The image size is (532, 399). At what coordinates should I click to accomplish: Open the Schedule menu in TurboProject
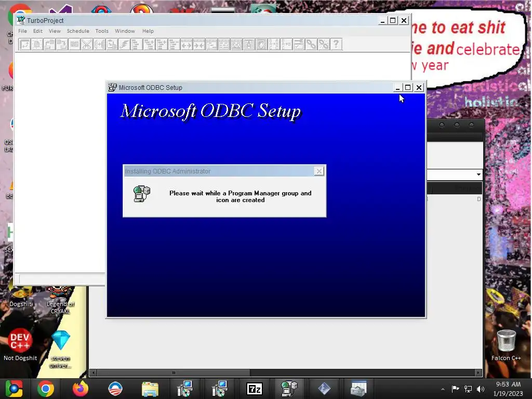[78, 31]
